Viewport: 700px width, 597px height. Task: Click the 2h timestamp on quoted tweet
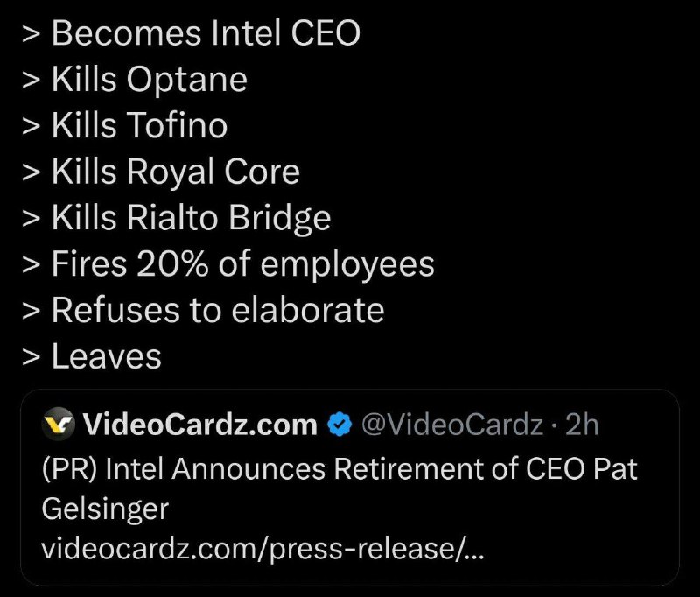point(582,425)
